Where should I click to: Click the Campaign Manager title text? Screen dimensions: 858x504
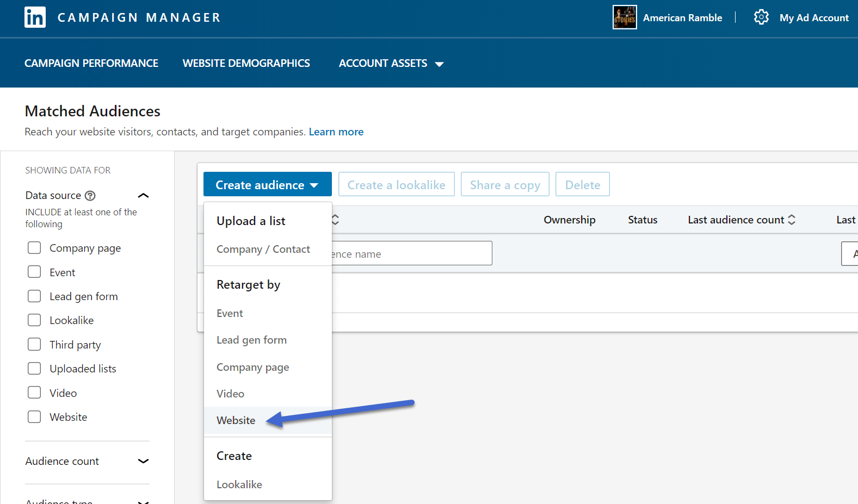click(139, 17)
